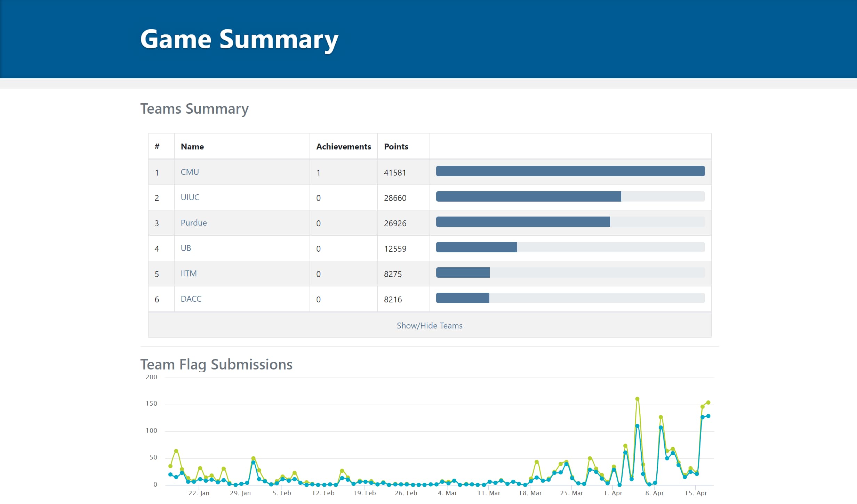The image size is (857, 504).
Task: Open the UIUC team link
Action: coord(190,197)
